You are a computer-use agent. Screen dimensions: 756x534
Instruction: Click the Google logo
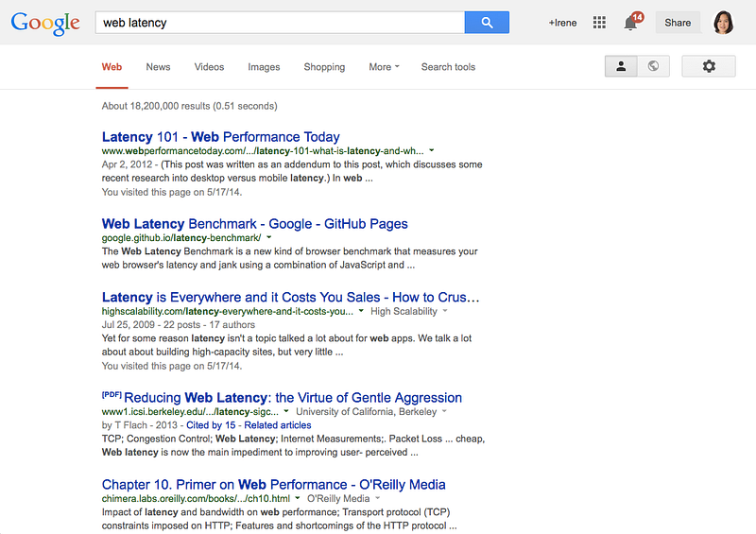45,23
